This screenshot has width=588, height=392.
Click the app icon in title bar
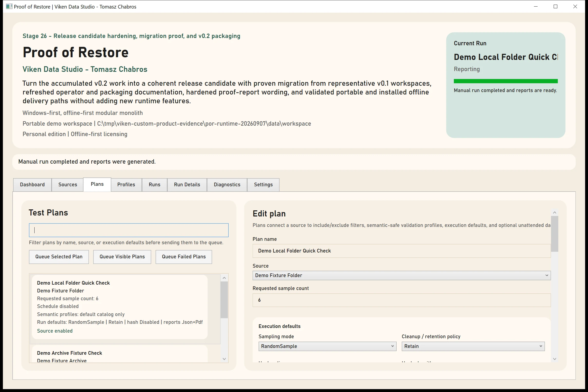[x=9, y=7]
